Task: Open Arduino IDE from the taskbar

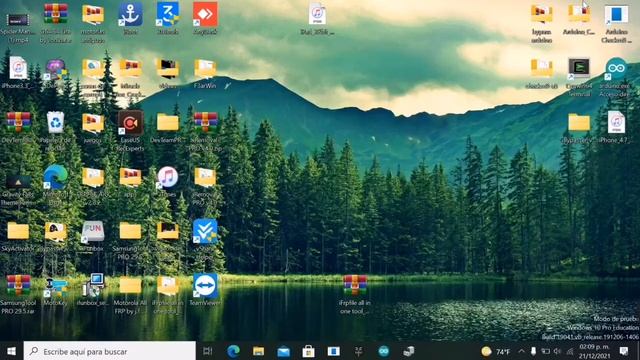Action: point(384,351)
